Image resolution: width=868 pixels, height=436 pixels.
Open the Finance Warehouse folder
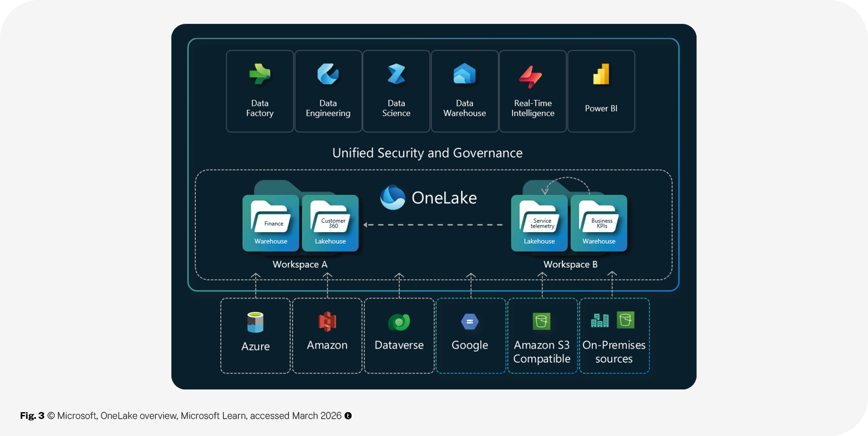coord(271,223)
